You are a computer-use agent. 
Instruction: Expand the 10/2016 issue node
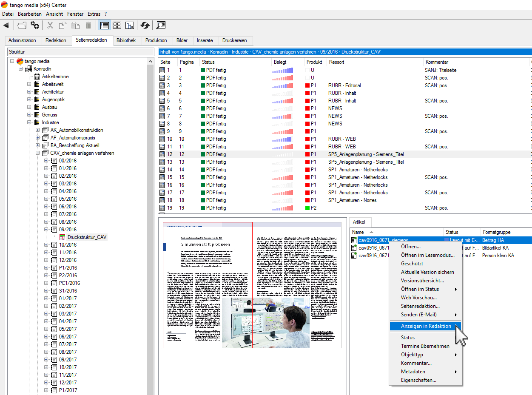click(46, 245)
